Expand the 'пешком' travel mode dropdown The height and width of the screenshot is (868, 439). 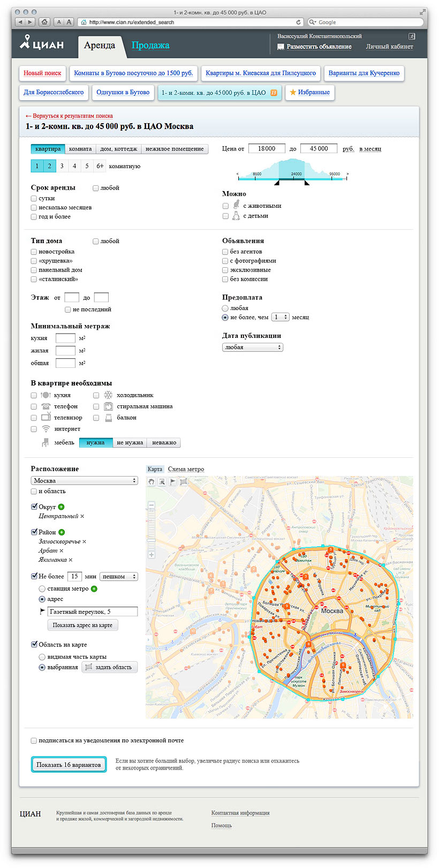[118, 577]
